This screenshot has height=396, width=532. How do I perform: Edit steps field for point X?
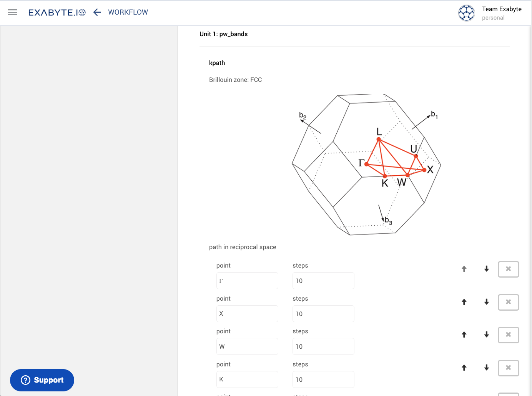pyautogui.click(x=323, y=314)
